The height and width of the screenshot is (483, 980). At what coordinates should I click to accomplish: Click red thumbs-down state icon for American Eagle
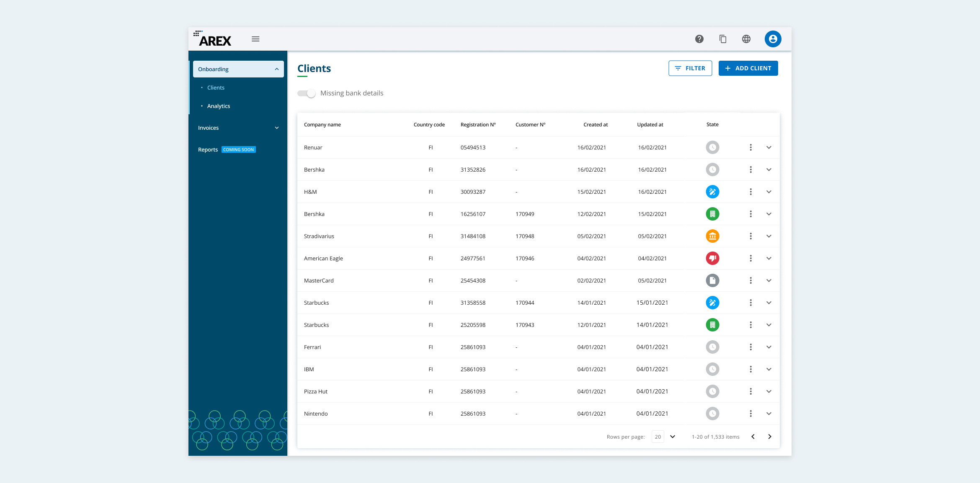click(x=712, y=258)
